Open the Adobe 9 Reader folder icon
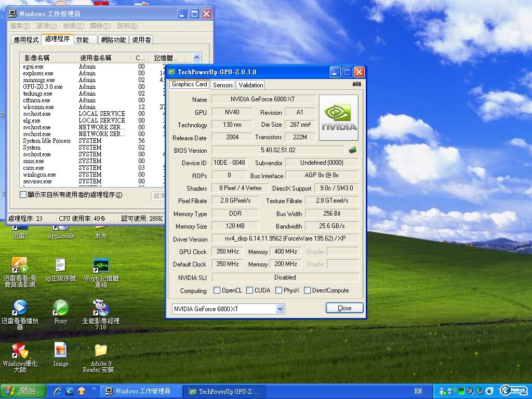This screenshot has width=532, height=399. 101,351
